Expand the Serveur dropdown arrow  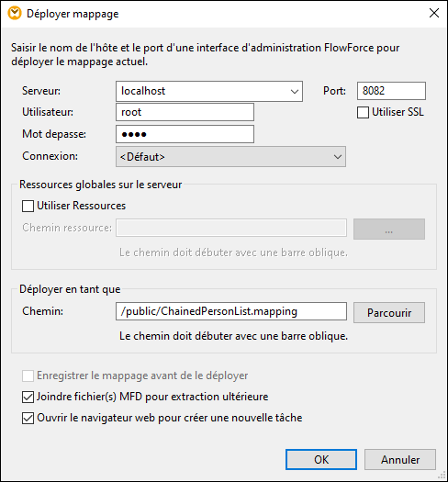[x=295, y=91]
